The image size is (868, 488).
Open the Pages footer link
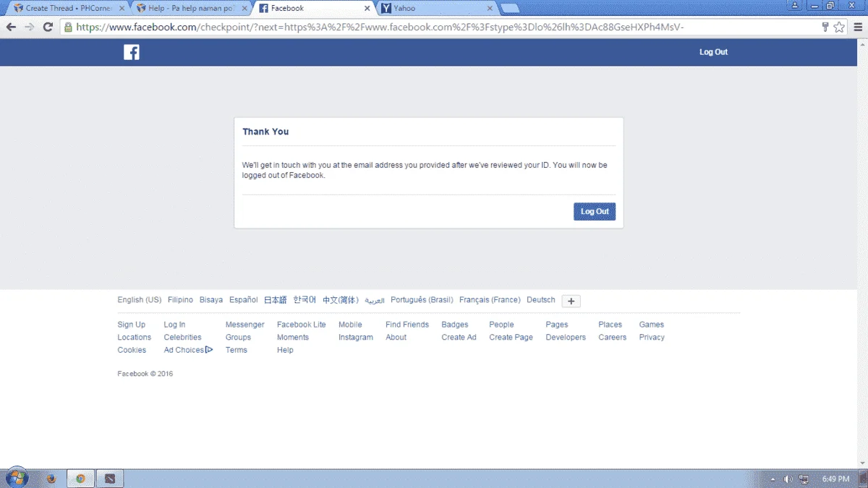(x=557, y=325)
